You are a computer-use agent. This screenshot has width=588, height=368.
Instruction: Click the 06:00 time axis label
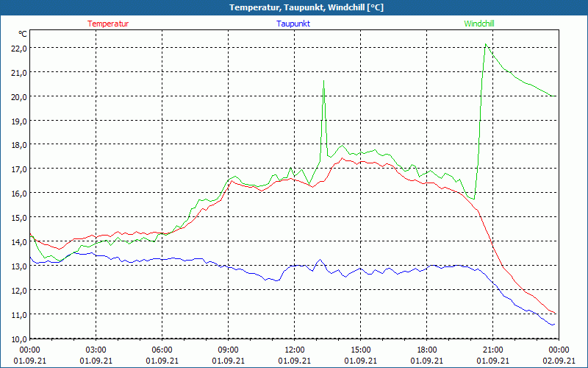(x=162, y=350)
